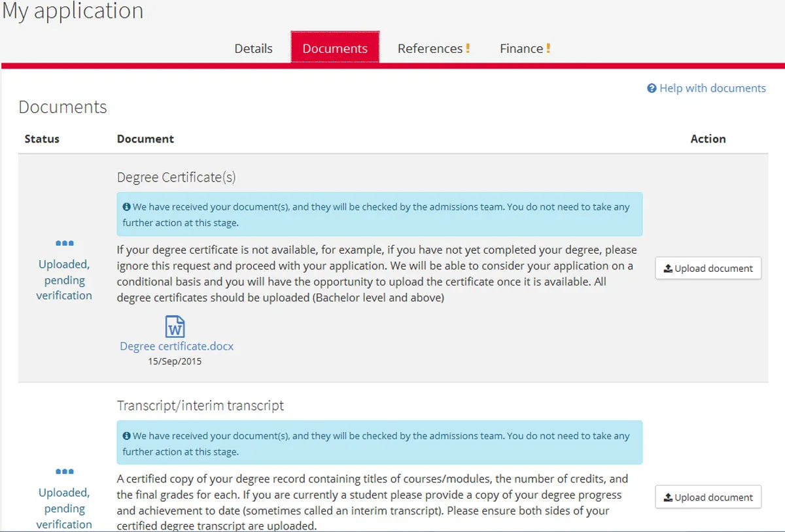Click the warning icon next to References
This screenshot has width=785, height=532.
point(468,48)
